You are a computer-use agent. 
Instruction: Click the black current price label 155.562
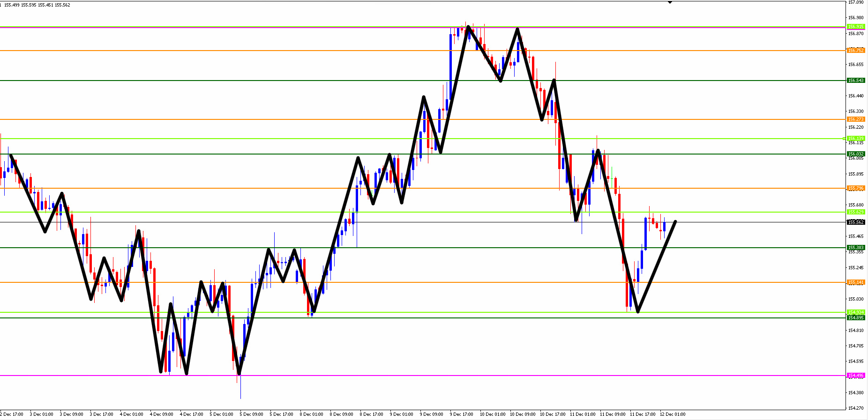tap(856, 222)
